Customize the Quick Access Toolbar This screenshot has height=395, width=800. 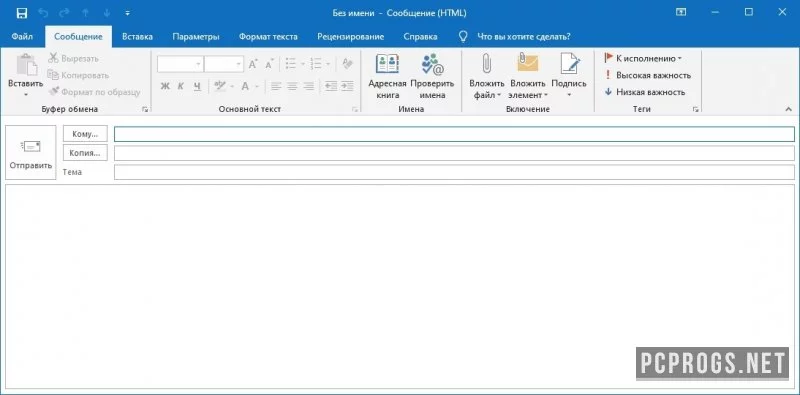(128, 13)
